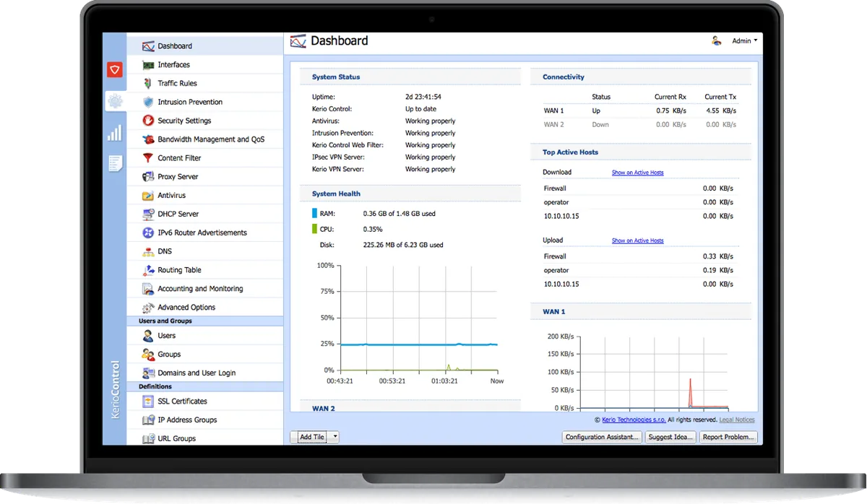Click the Interfaces icon
The height and width of the screenshot is (504, 867).
pyautogui.click(x=148, y=65)
